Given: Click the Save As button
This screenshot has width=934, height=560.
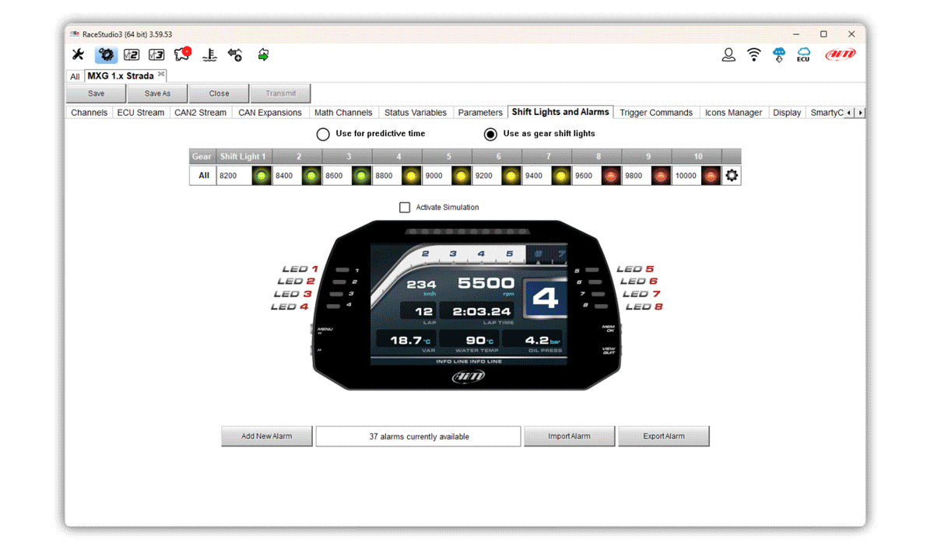Looking at the screenshot, I should coord(158,93).
